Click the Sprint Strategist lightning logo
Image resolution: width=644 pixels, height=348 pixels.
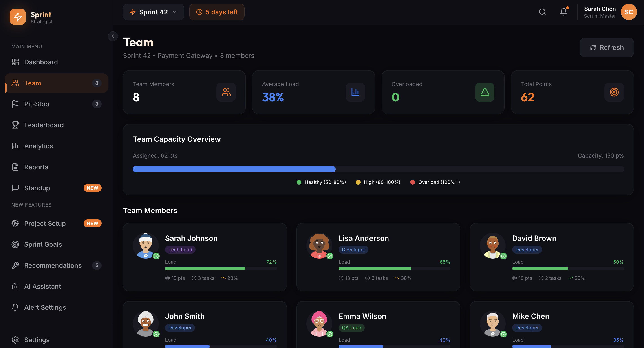18,17
